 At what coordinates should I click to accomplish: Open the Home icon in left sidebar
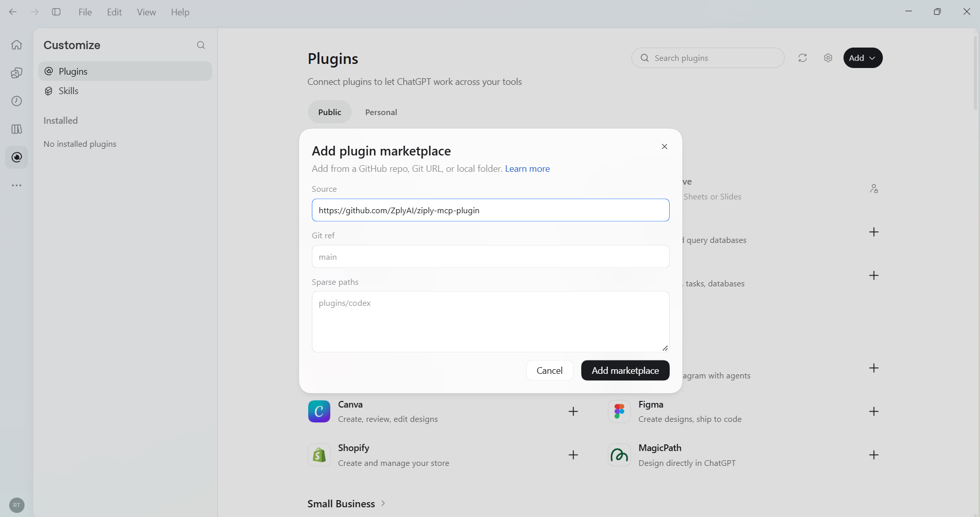pos(17,45)
